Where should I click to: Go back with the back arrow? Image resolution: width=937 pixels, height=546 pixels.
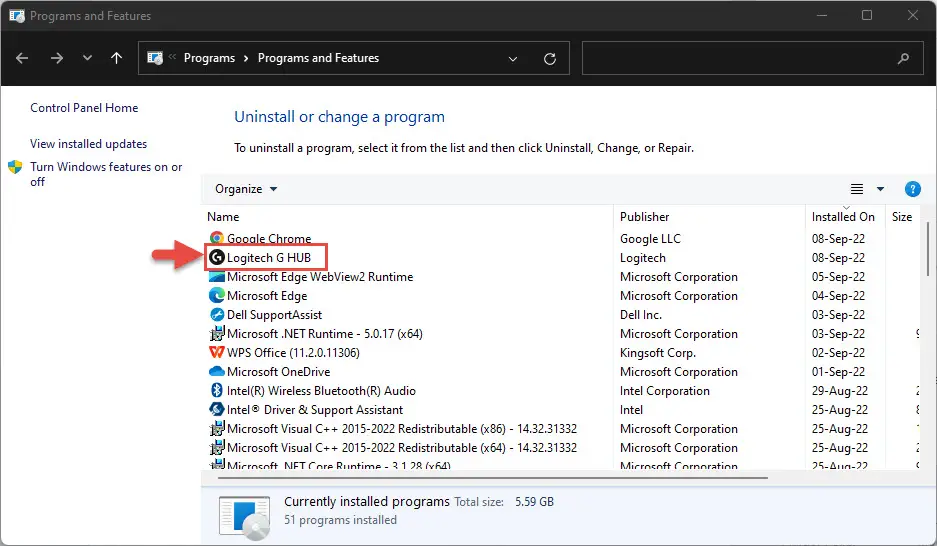point(22,58)
